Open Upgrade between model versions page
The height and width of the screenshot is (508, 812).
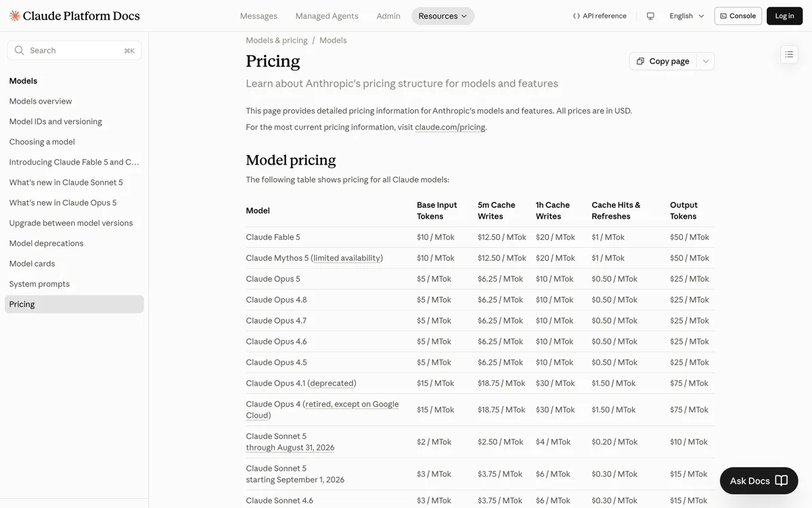point(71,223)
